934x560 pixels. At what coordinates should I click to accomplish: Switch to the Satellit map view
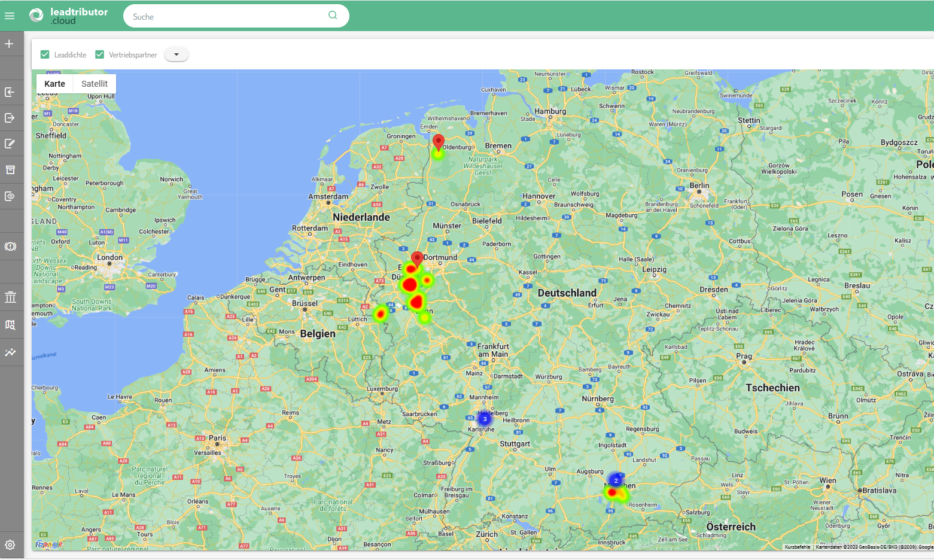tap(95, 84)
